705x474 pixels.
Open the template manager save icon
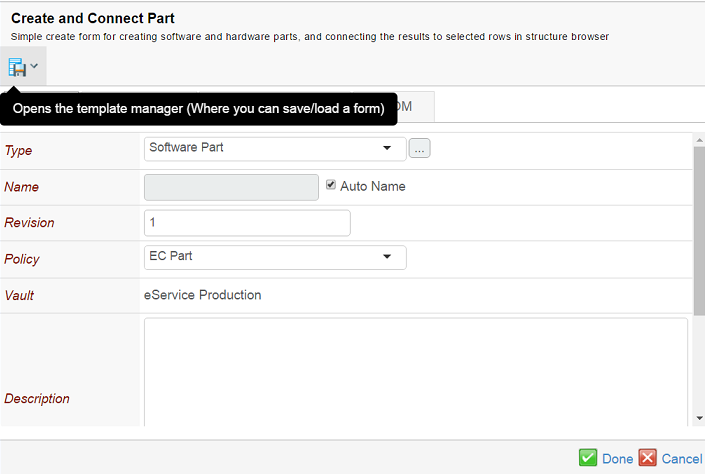click(x=17, y=67)
